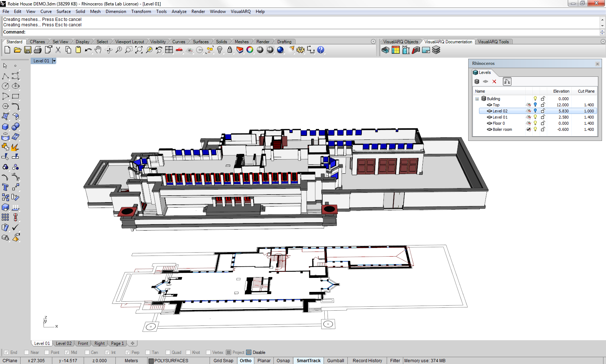Click the four viewports layout icon
Image resolution: width=606 pixels, height=364 pixels.
click(x=169, y=50)
